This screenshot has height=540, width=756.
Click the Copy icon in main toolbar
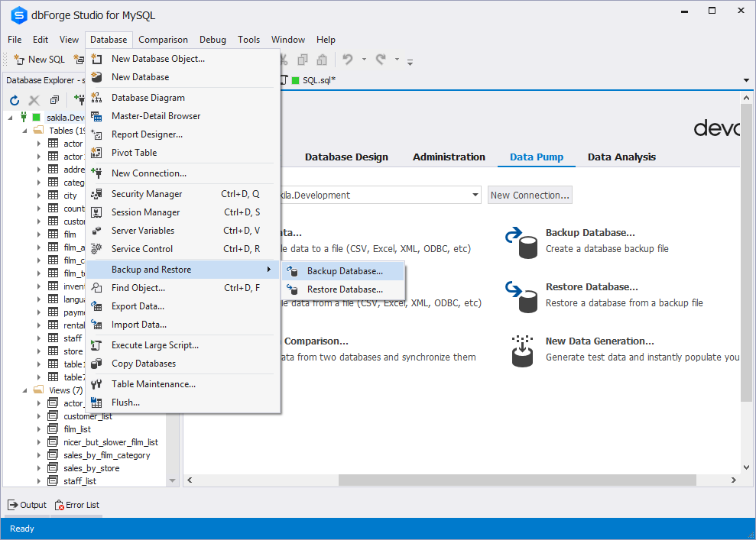(x=303, y=60)
